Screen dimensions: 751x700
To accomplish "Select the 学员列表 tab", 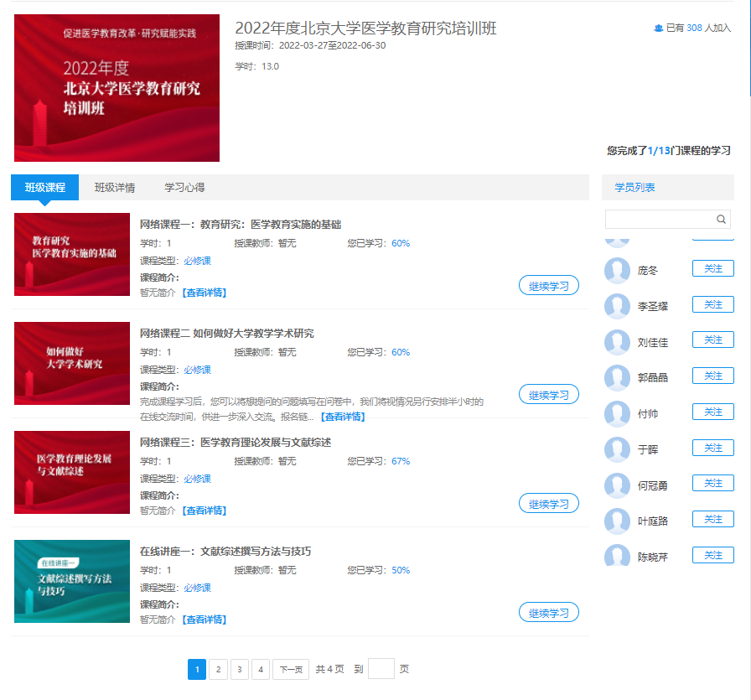I will (x=634, y=187).
